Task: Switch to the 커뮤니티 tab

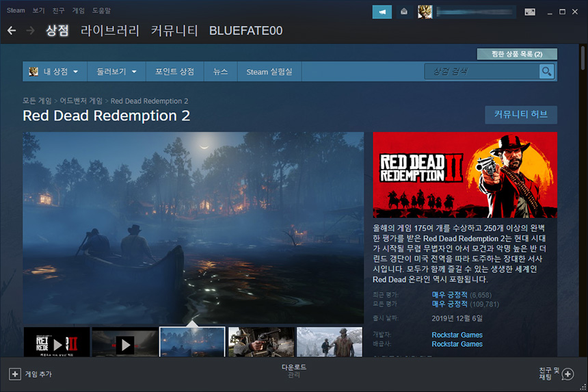Action: [174, 31]
